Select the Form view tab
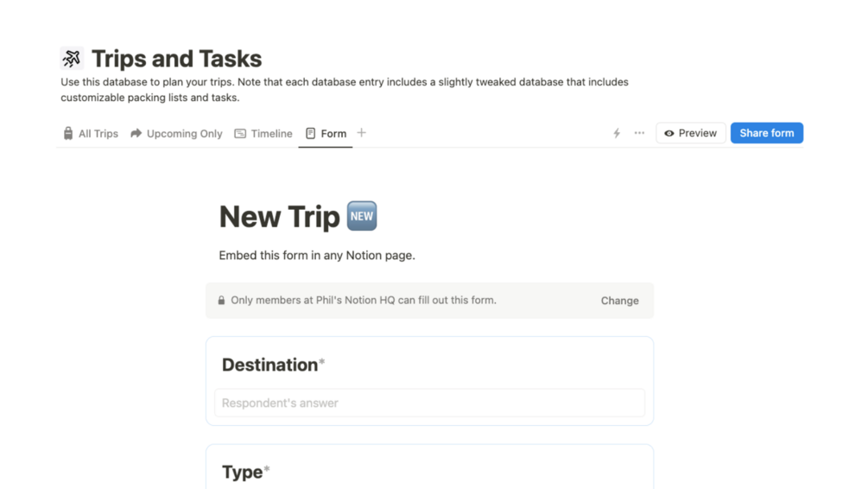Screen dimensions: 868x489 coord(326,134)
